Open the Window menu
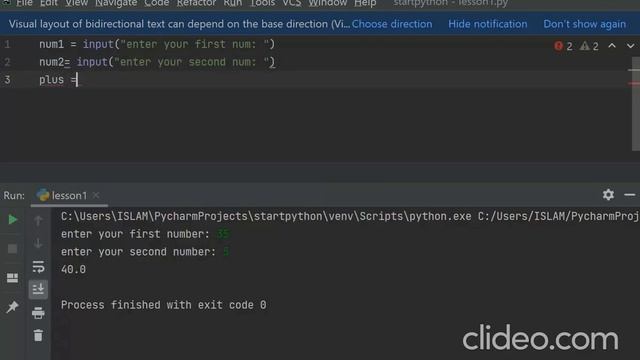Screen dimensions: 640x360 327,3
